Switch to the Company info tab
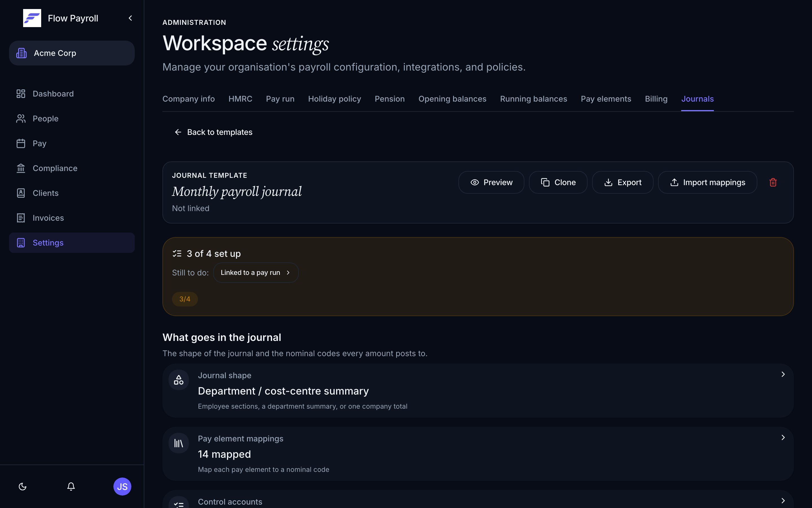The width and height of the screenshot is (812, 508). tap(189, 99)
